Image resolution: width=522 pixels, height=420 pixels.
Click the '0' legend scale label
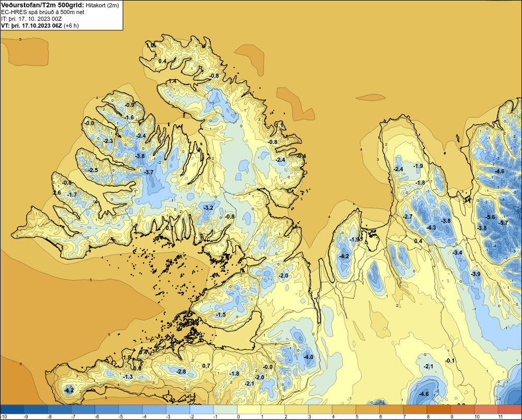(x=238, y=417)
